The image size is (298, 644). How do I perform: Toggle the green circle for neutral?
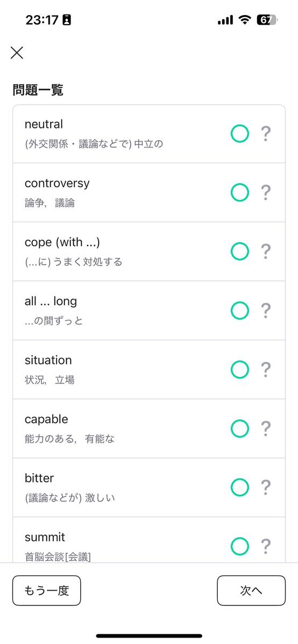click(x=240, y=134)
